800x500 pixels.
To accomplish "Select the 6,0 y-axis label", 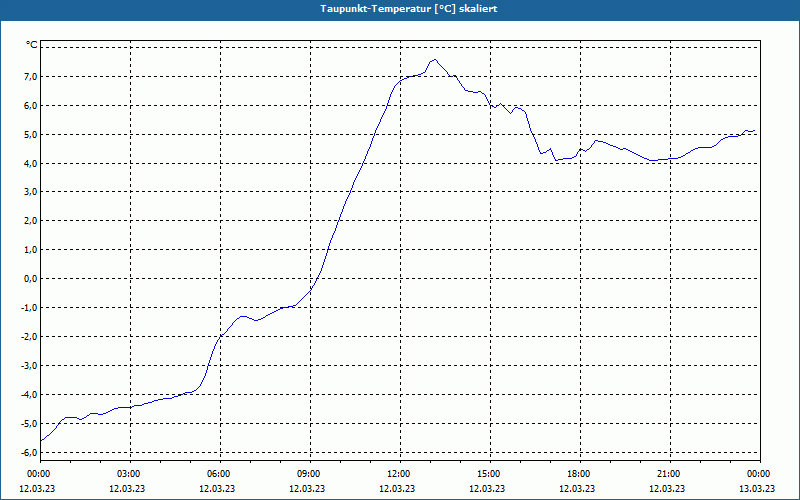I will coord(30,106).
